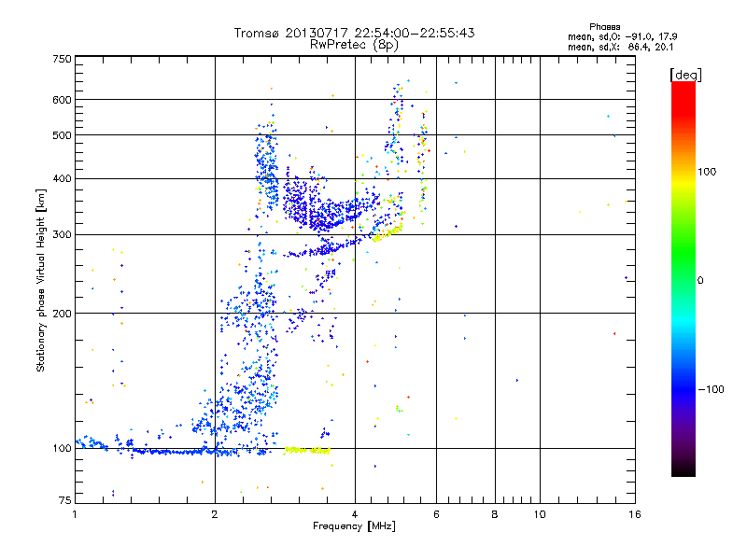Viewport: 747px width, 560px height.
Task: Click the y-axis tick label '600'
Action: 62,100
